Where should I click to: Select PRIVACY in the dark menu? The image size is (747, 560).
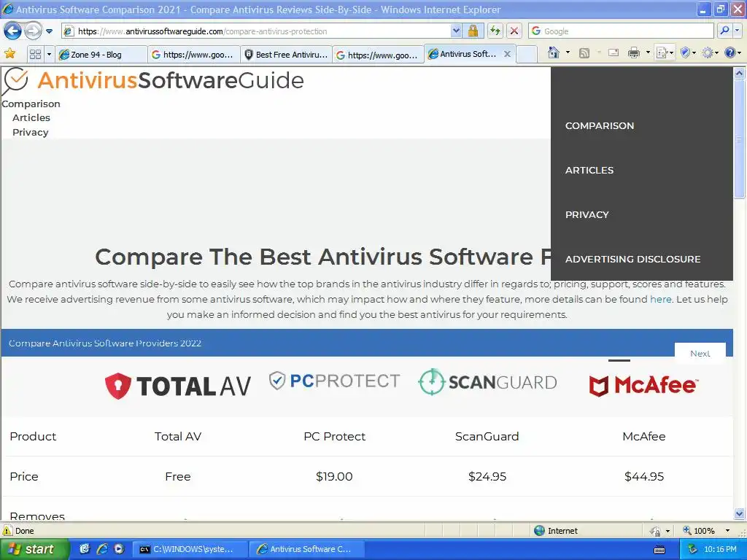tap(587, 215)
